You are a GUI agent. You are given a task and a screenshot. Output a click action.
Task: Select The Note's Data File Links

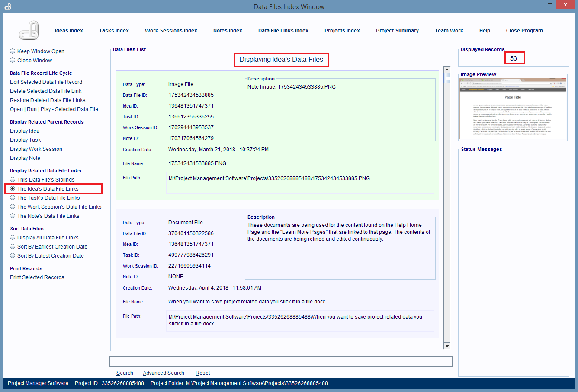point(45,216)
